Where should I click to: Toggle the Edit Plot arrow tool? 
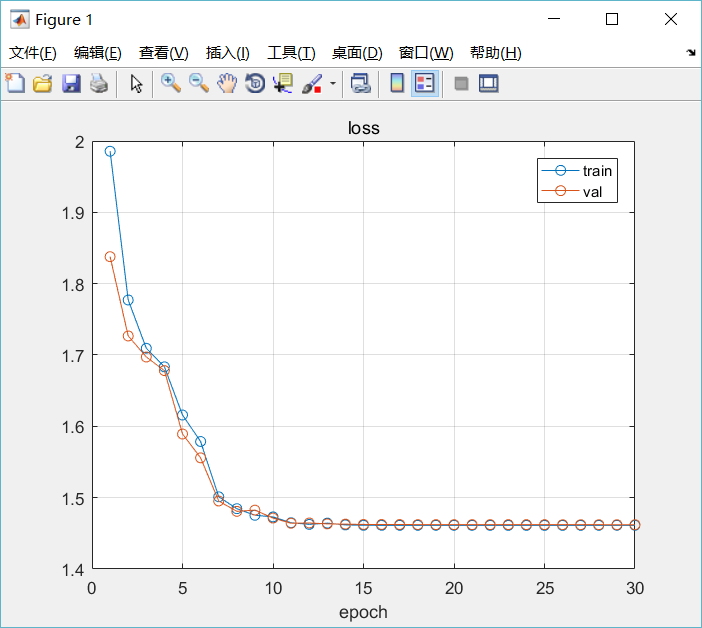(x=136, y=83)
